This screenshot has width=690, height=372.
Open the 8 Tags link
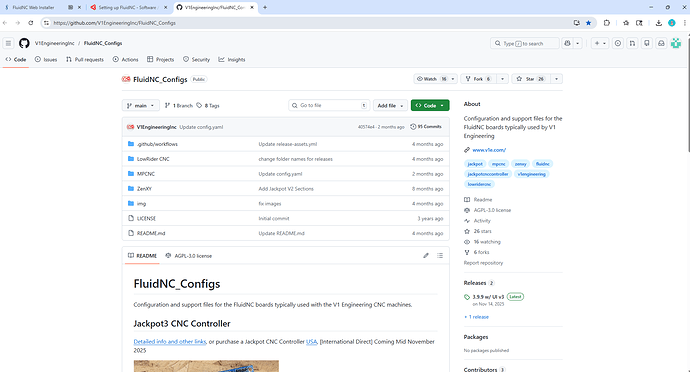coord(208,106)
